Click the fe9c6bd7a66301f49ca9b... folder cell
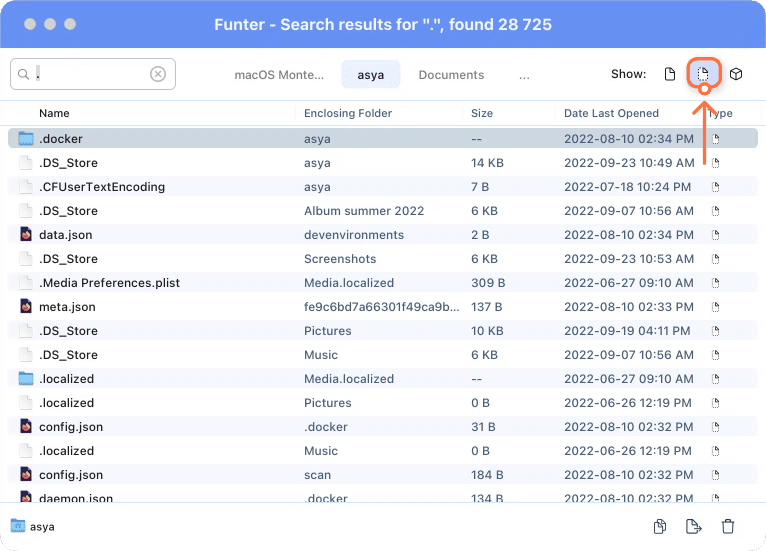The width and height of the screenshot is (766, 551). (382, 307)
